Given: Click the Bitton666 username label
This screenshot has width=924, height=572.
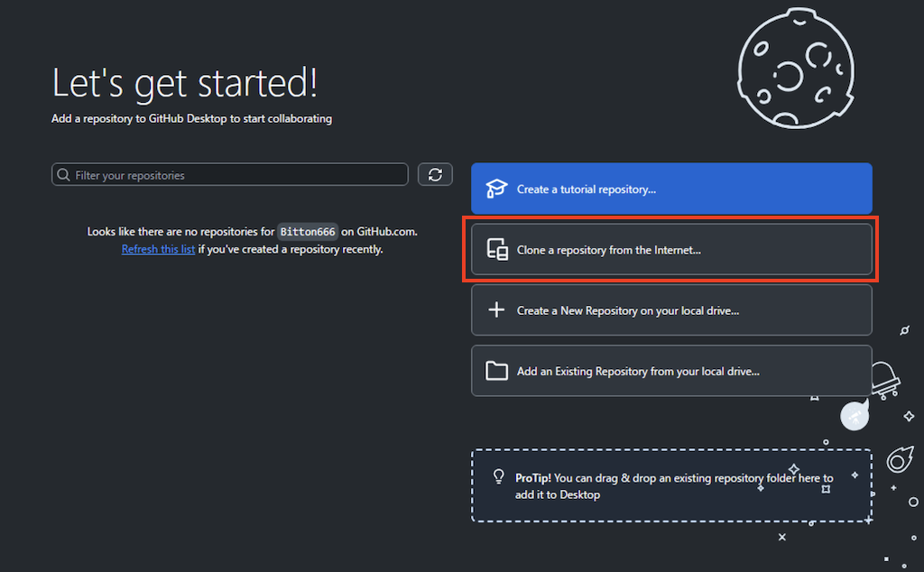Looking at the screenshot, I should coord(308,232).
